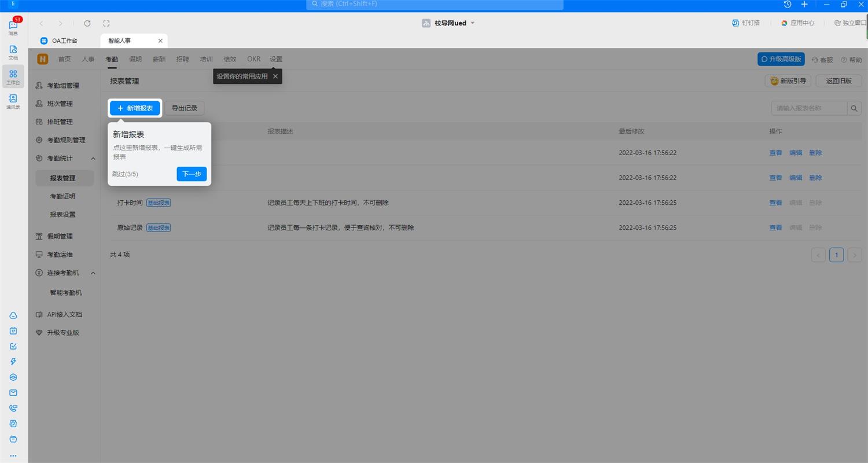
Task: Open the Messages icon with 53 badge
Action: [x=13, y=26]
